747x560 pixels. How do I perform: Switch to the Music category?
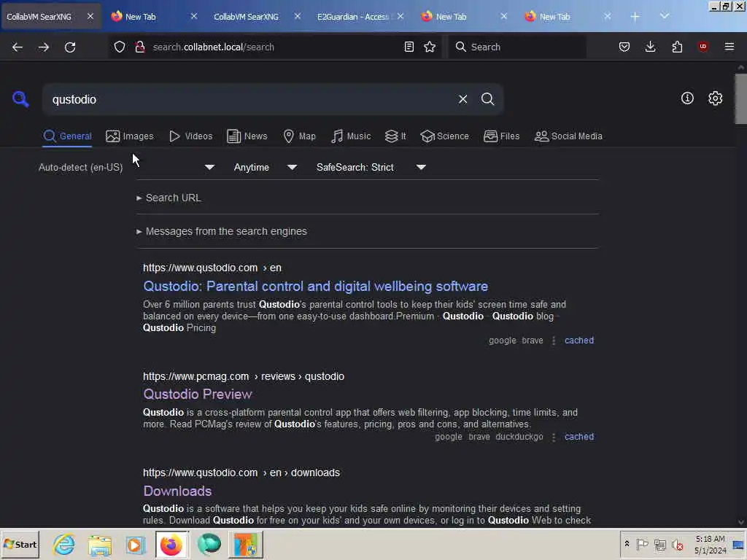click(x=351, y=136)
